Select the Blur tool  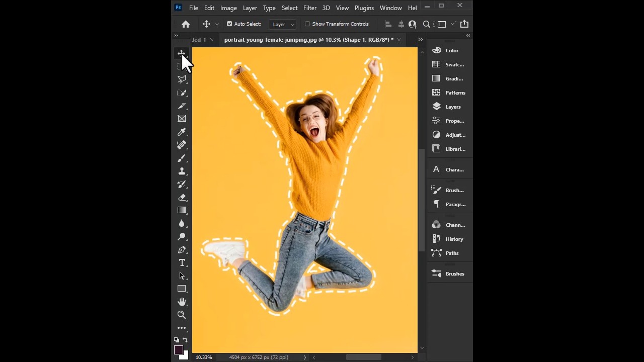tap(182, 223)
